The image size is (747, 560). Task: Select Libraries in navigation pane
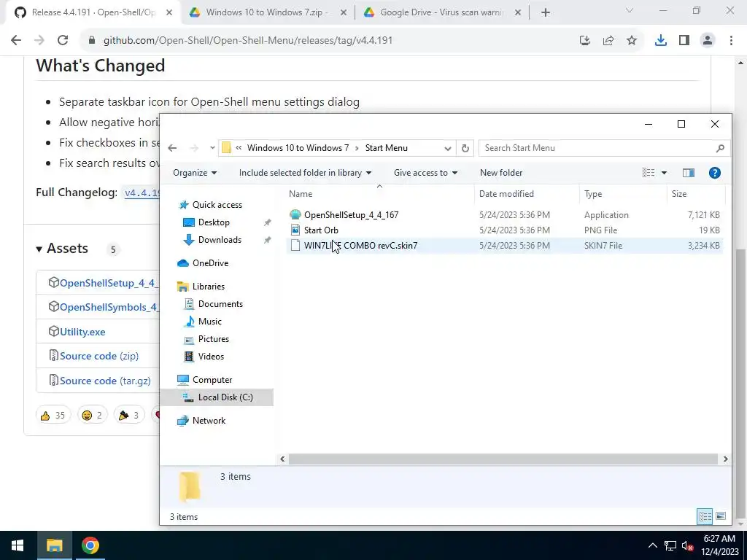click(x=208, y=287)
